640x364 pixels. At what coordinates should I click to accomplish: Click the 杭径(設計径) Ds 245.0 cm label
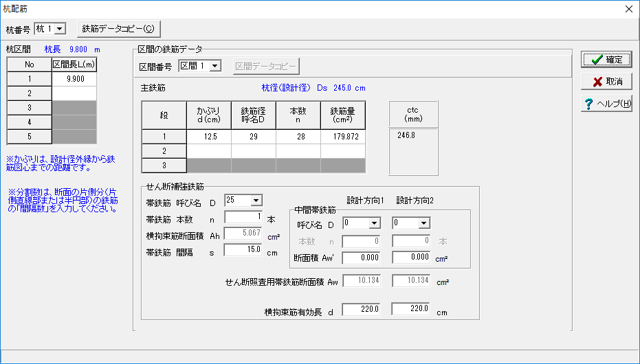(x=313, y=88)
